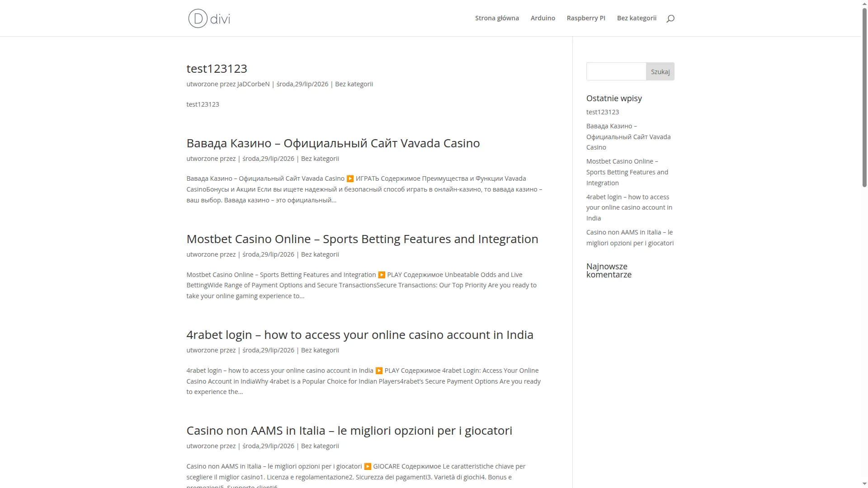Open Bez kategorii category under Casino non AAMS post
This screenshot has height=488, width=868.
(320, 446)
